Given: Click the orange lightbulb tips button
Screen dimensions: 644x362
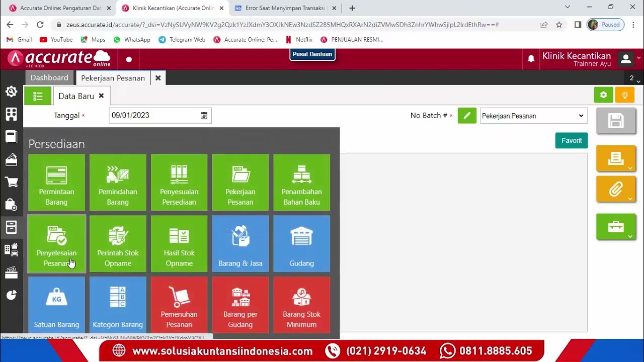Looking at the screenshot, I should point(625,95).
